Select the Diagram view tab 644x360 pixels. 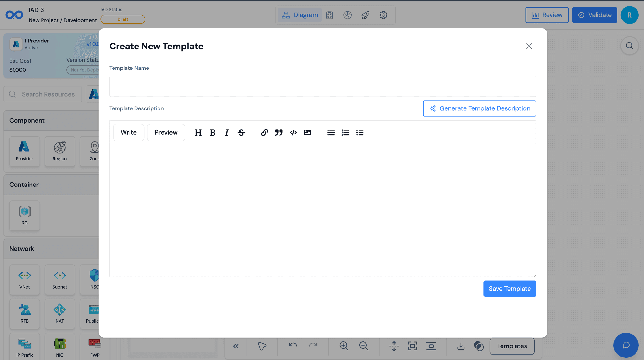coord(300,15)
